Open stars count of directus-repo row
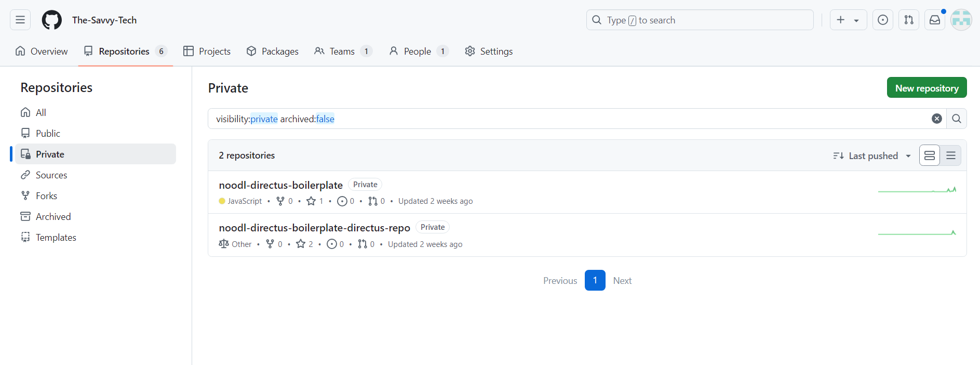The width and height of the screenshot is (980, 365). 305,244
